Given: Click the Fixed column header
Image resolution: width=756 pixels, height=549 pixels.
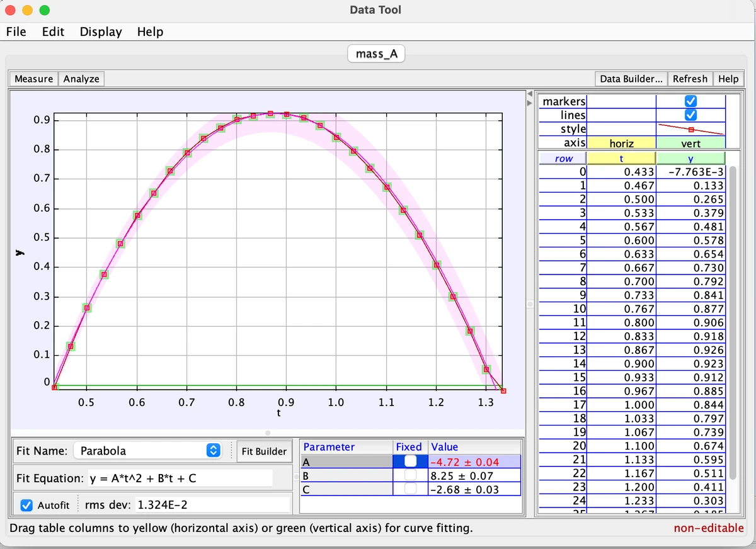Looking at the screenshot, I should (x=410, y=446).
